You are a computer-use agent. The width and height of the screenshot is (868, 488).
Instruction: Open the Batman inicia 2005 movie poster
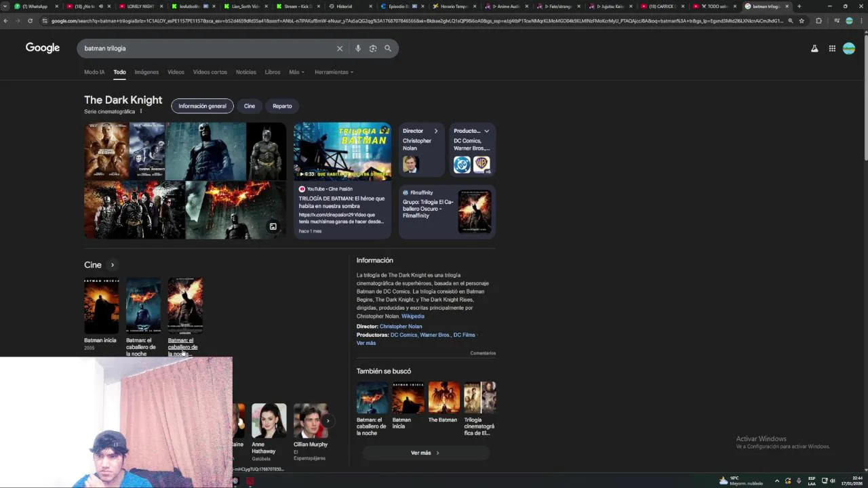[x=101, y=306]
